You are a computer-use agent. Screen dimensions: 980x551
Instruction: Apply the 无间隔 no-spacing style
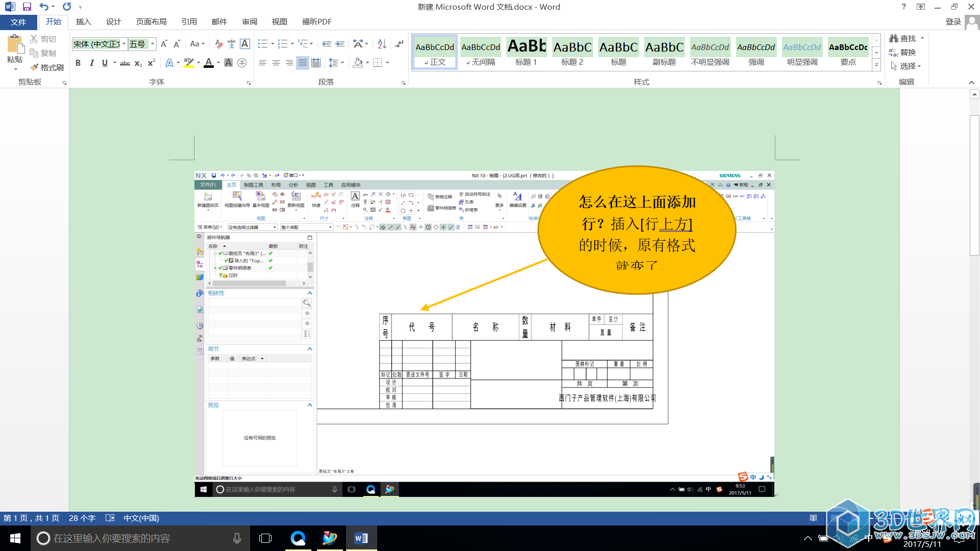480,52
